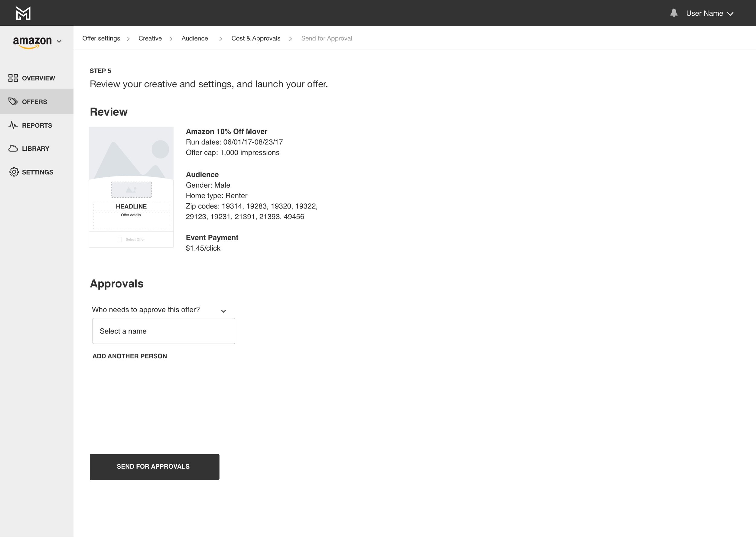The image size is (756, 538).
Task: Open REPORTS in sidebar
Action: coord(37,126)
